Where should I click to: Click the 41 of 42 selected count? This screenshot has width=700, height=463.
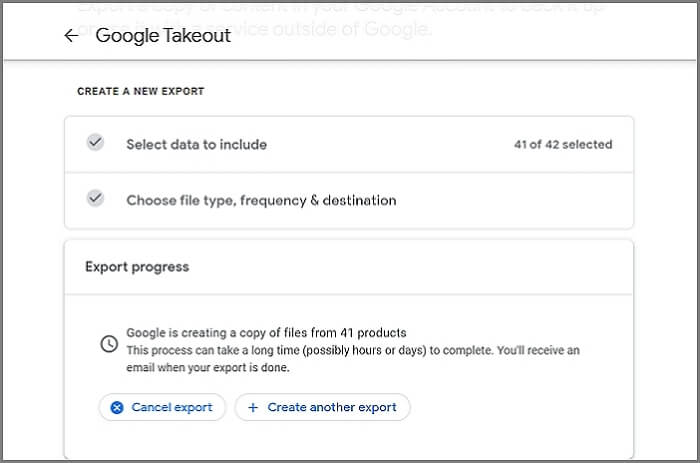click(562, 144)
